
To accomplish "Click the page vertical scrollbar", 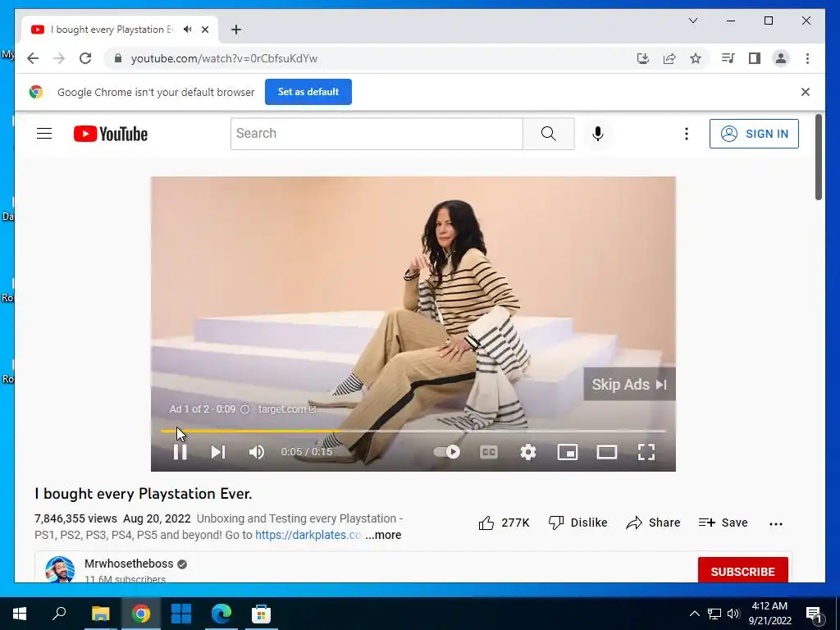I will 818,157.
